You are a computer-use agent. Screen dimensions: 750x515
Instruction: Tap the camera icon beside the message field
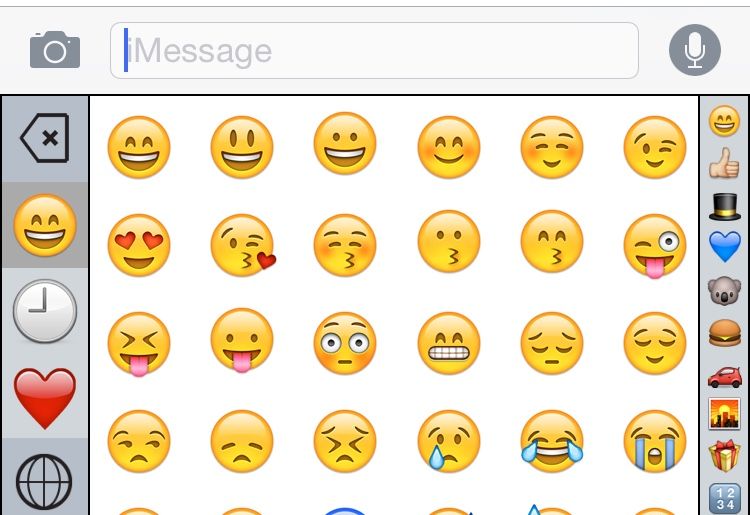(x=55, y=50)
